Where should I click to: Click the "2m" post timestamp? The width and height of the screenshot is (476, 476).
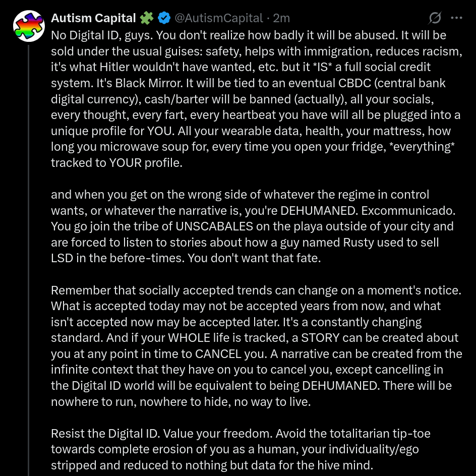tap(281, 18)
